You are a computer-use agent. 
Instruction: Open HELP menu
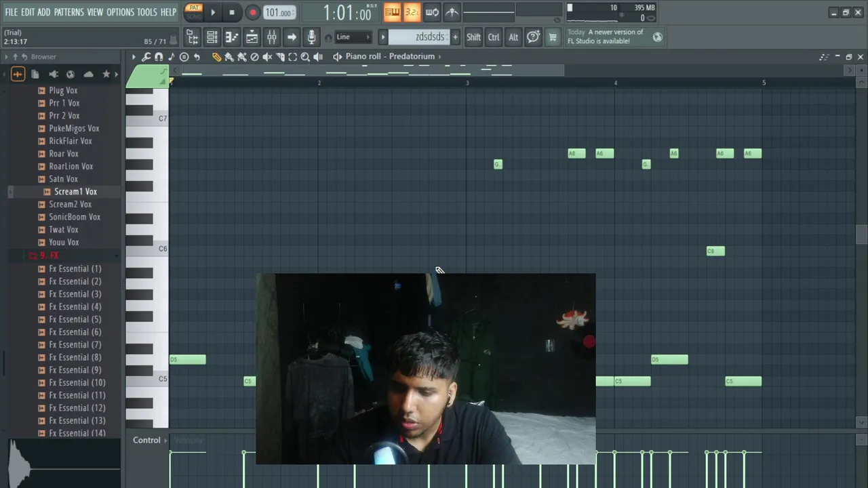point(168,12)
